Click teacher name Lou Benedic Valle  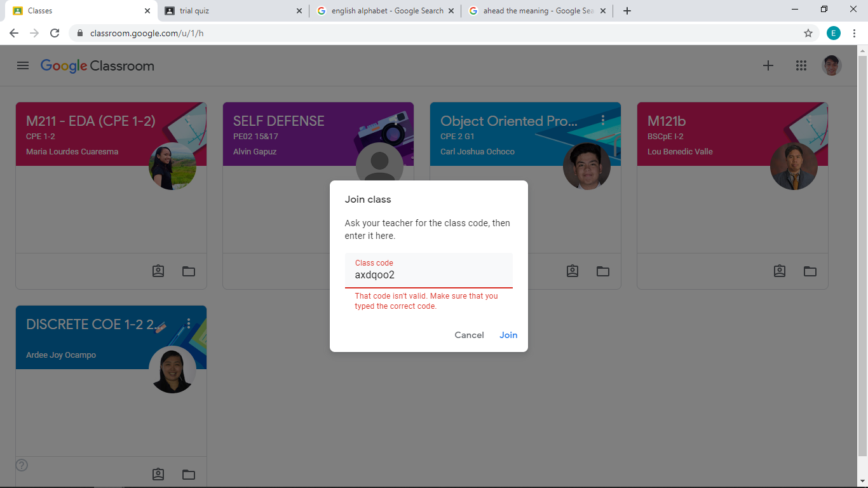tap(680, 152)
